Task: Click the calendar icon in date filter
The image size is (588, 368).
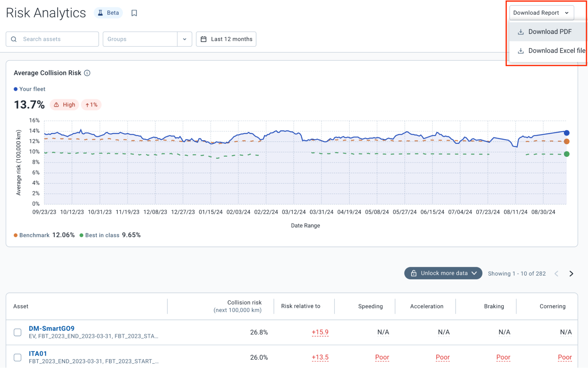Action: [x=204, y=39]
